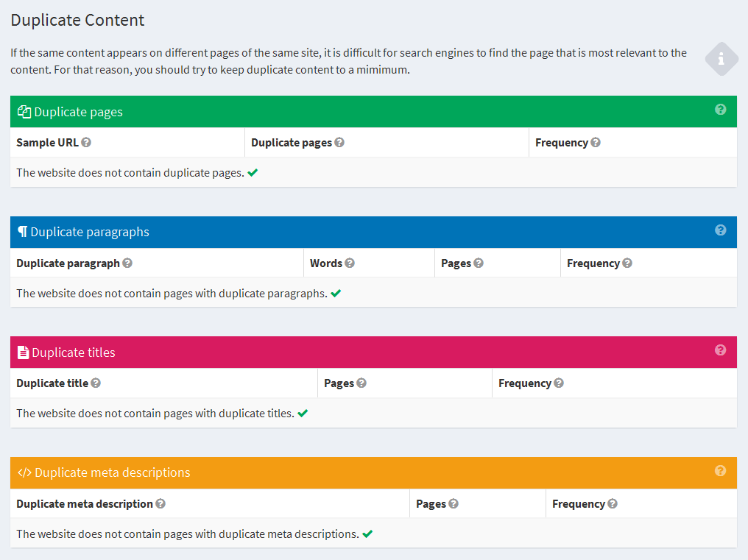Click the circular info icon beside the intro text
Viewport: 748px width, 560px height.
721,59
